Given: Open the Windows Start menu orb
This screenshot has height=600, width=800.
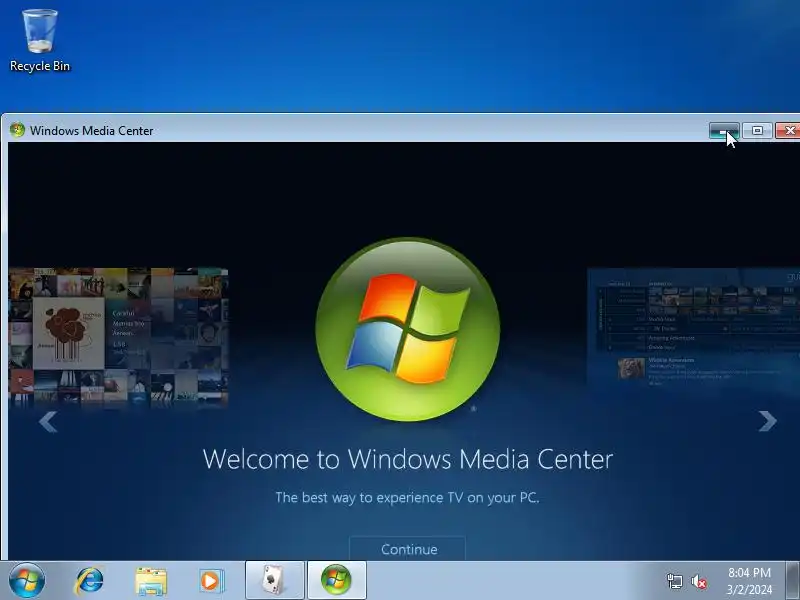Looking at the screenshot, I should coord(27,580).
